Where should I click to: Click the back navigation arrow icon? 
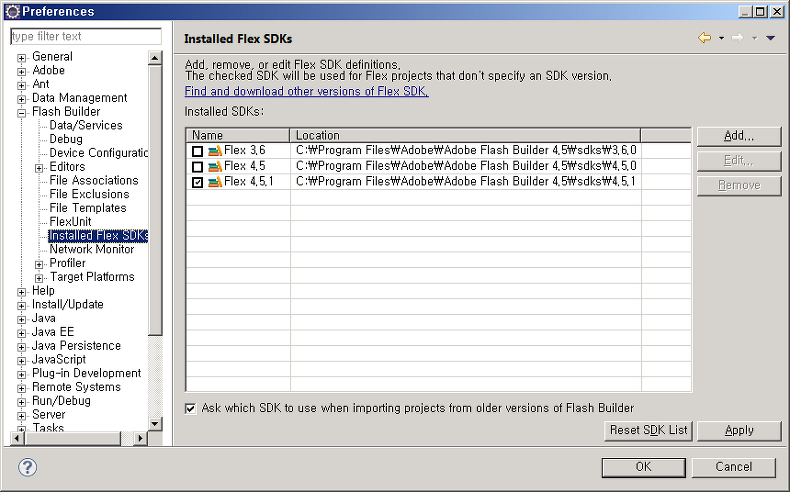704,38
